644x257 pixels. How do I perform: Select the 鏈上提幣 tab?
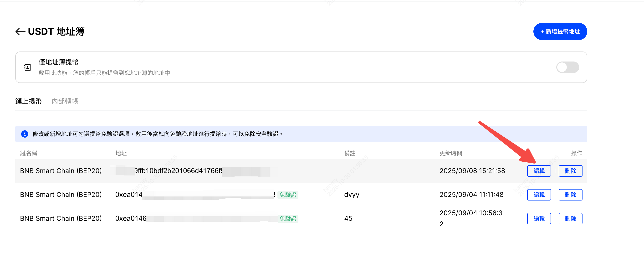tap(29, 101)
